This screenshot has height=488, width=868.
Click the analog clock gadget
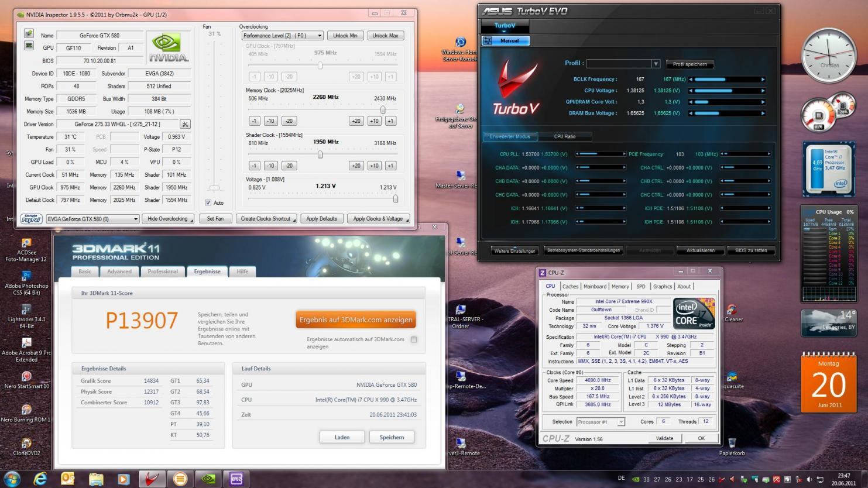point(829,56)
